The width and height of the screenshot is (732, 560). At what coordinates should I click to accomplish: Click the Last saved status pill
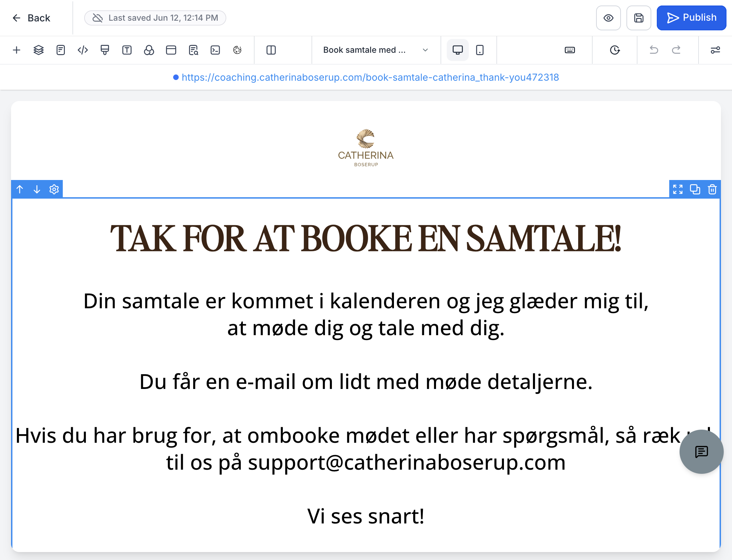pyautogui.click(x=155, y=18)
